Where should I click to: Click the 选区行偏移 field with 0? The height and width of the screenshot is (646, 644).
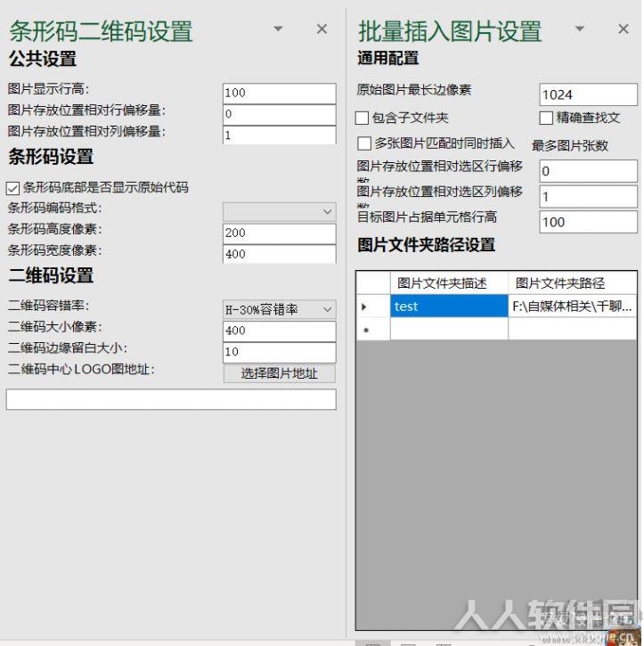tap(588, 171)
